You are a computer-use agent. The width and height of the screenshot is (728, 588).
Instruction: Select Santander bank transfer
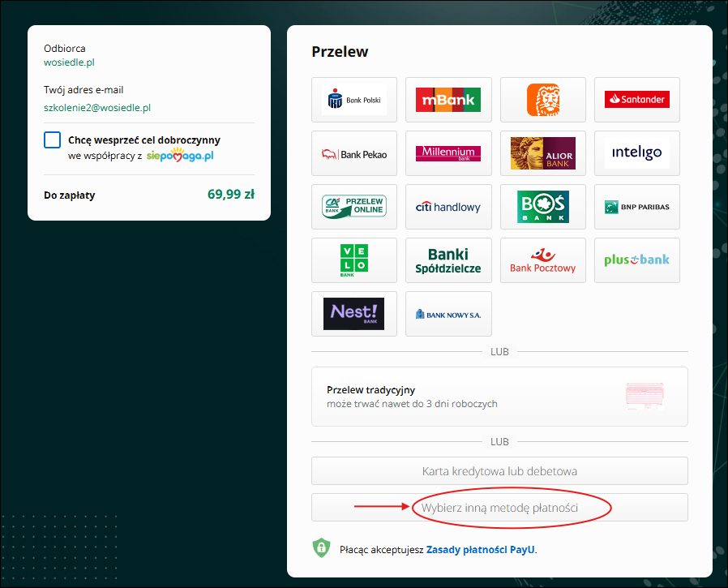pos(636,100)
